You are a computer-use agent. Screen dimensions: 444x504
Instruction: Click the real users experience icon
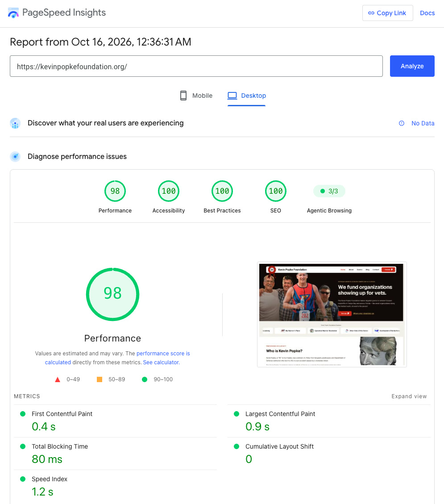coord(15,123)
